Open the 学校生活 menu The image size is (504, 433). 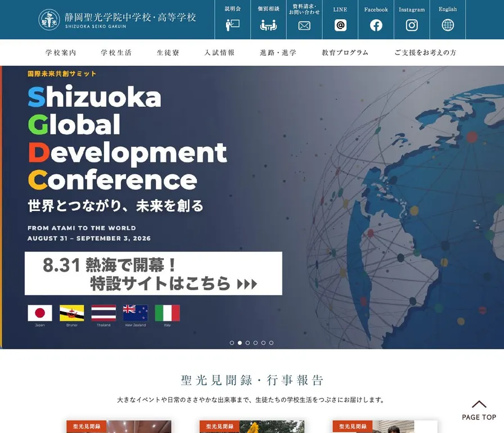click(116, 52)
